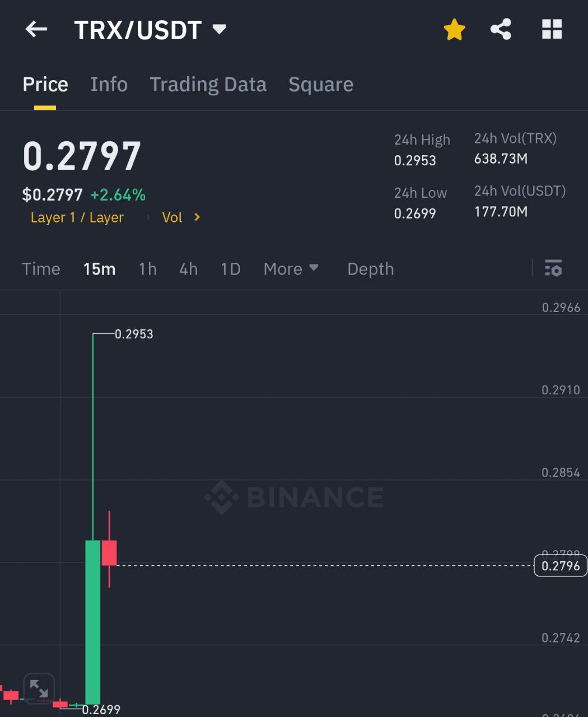Click the red candlestick beside the green one
The width and height of the screenshot is (588, 717).
[x=109, y=552]
